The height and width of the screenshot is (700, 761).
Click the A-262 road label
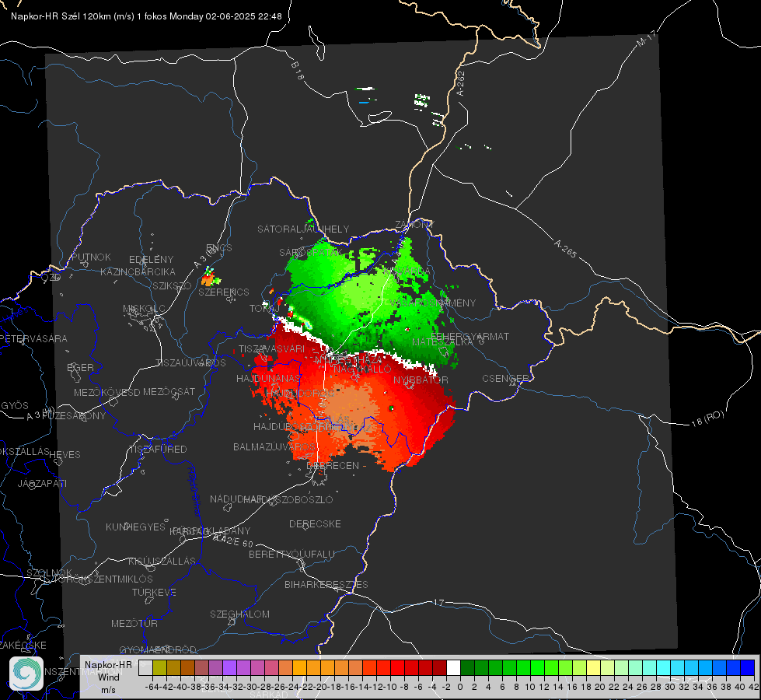coord(461,83)
